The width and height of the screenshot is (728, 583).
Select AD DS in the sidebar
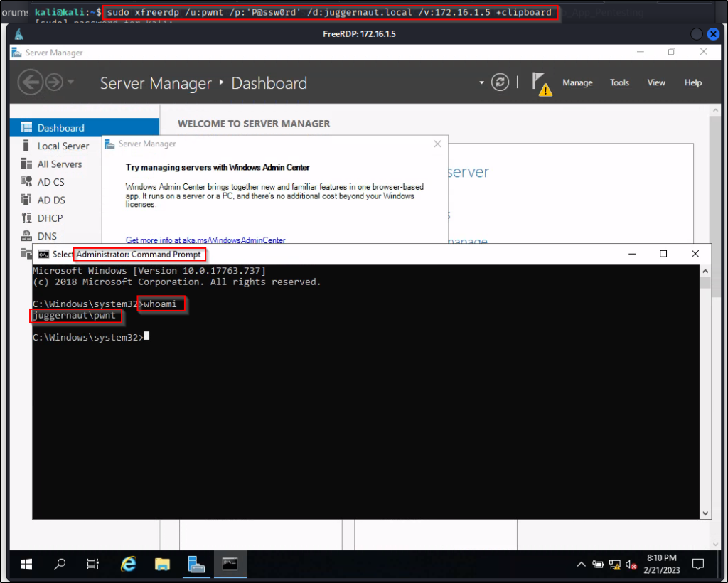click(x=51, y=200)
